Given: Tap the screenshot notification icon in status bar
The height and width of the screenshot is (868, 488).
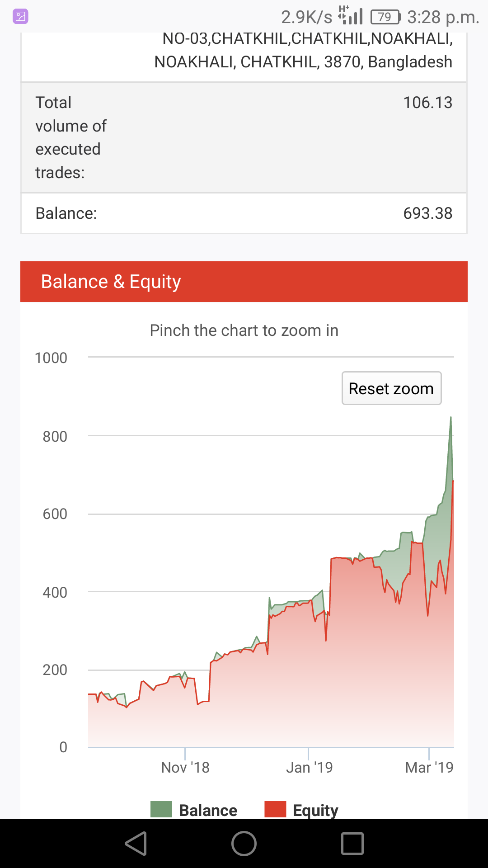Looking at the screenshot, I should tap(21, 17).
